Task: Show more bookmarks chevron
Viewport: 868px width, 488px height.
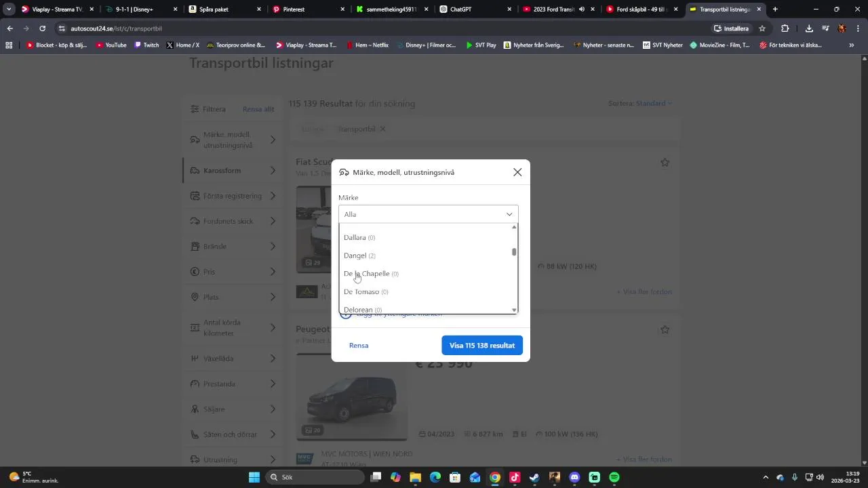Action: pyautogui.click(x=852, y=45)
